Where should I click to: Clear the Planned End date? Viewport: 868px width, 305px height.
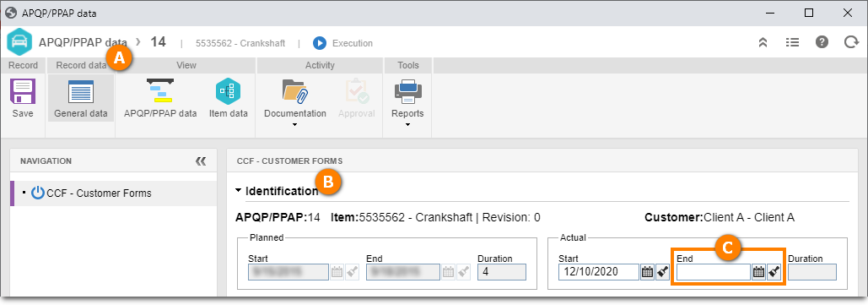point(463,272)
